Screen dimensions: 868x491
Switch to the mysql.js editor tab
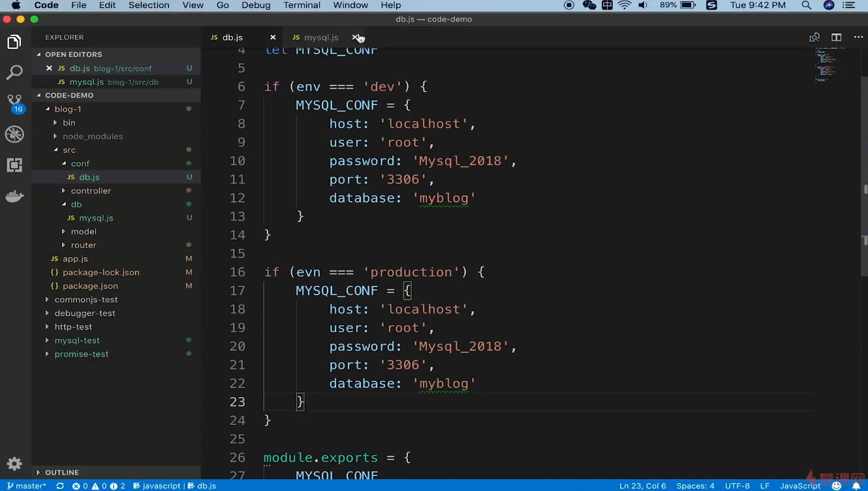tap(320, 37)
